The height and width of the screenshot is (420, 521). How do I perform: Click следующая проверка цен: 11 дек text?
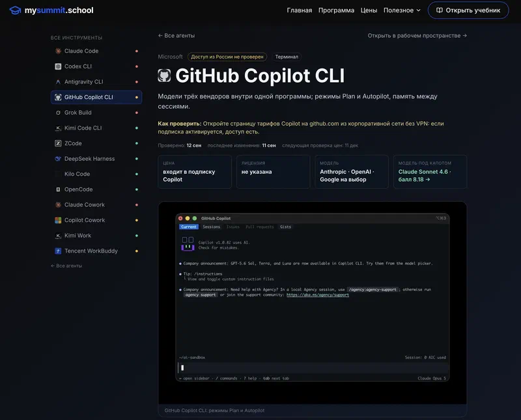(x=320, y=146)
